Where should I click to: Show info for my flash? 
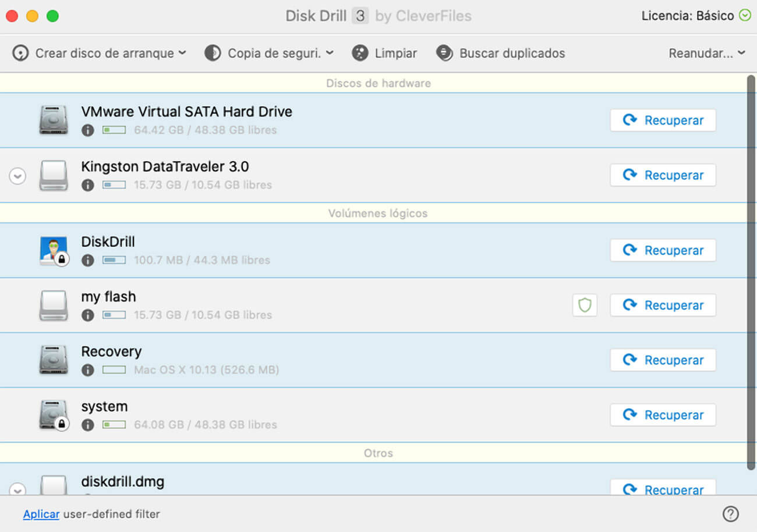point(87,315)
